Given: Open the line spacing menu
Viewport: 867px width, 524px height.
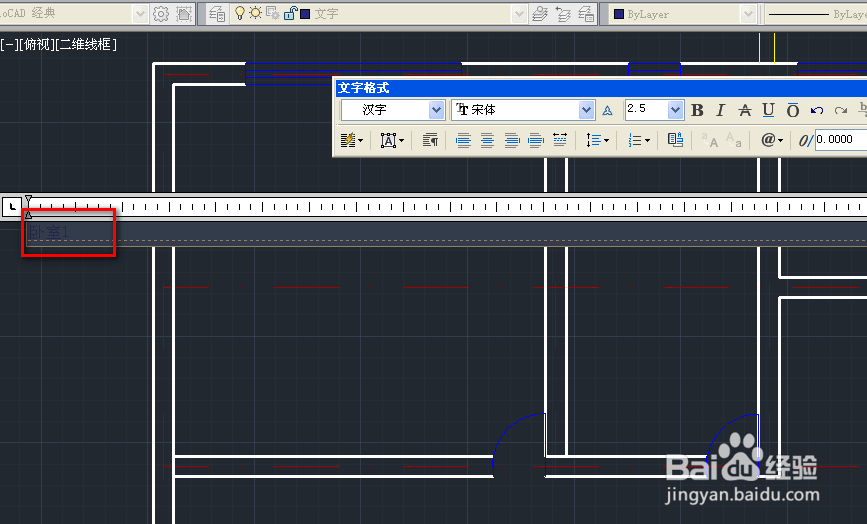Looking at the screenshot, I should tap(597, 140).
